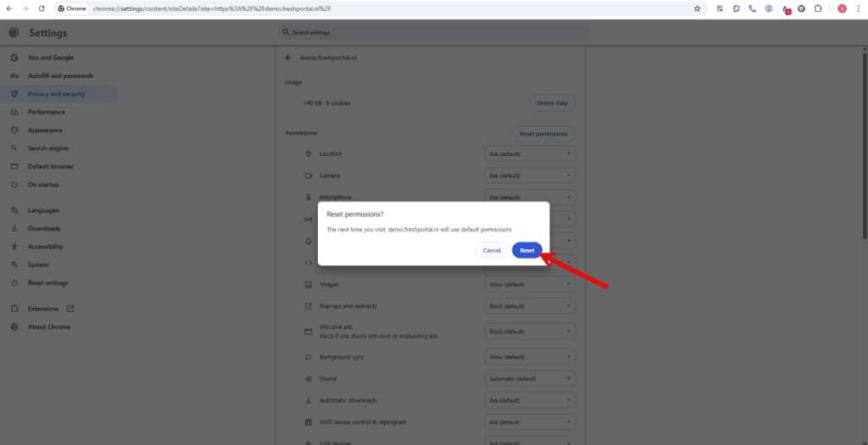
Task: Click the 'Microphone' permission label
Action: pos(336,197)
